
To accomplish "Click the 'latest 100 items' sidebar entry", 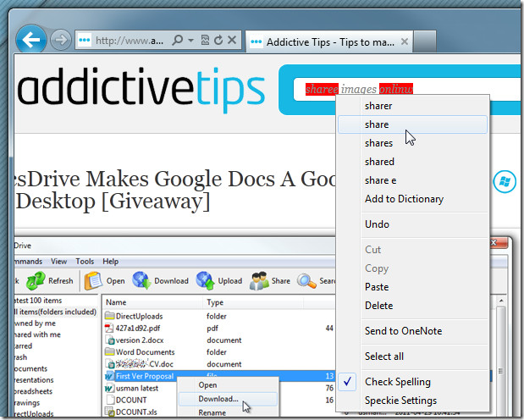I will (x=38, y=301).
